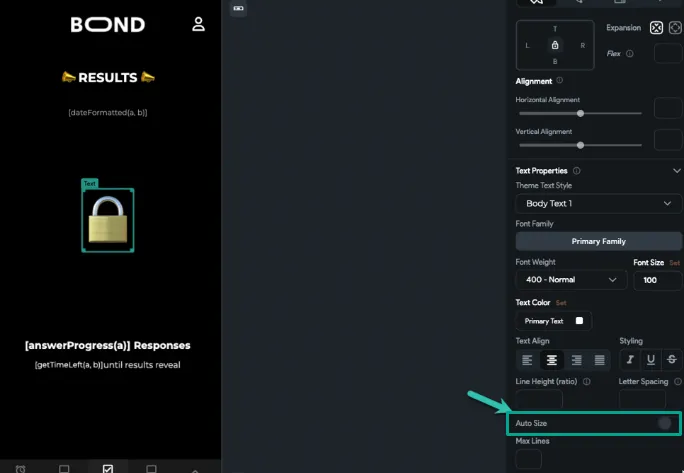
Task: Click the top padding T field
Action: 555,29
